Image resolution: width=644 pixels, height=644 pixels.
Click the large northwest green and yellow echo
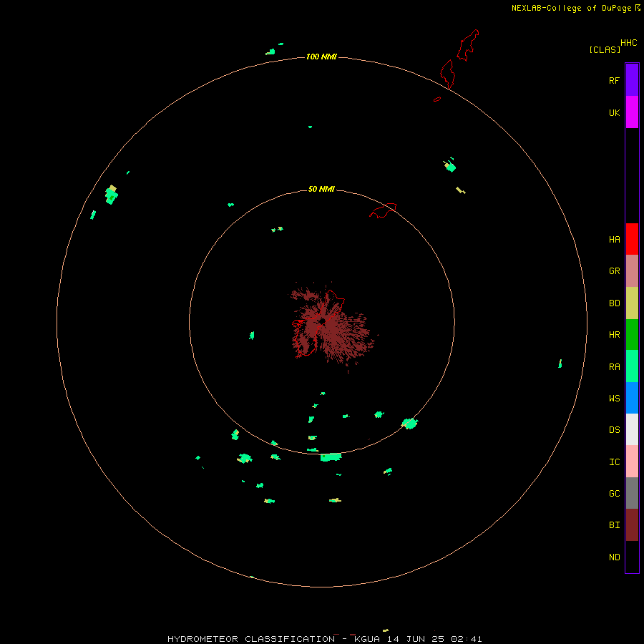(112, 195)
